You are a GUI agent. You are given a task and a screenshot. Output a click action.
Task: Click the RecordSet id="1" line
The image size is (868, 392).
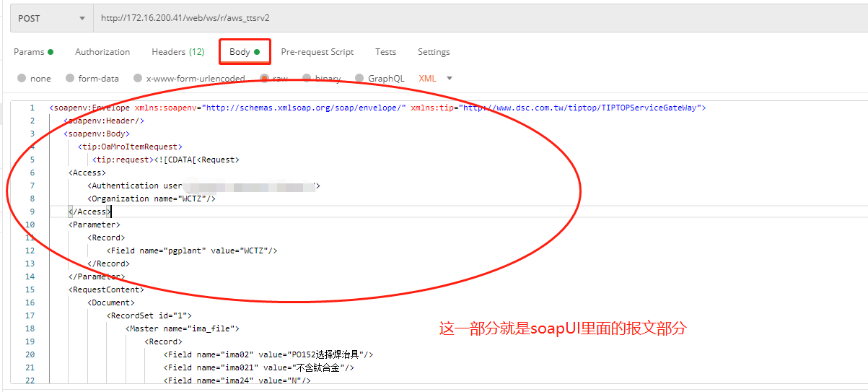click(149, 315)
